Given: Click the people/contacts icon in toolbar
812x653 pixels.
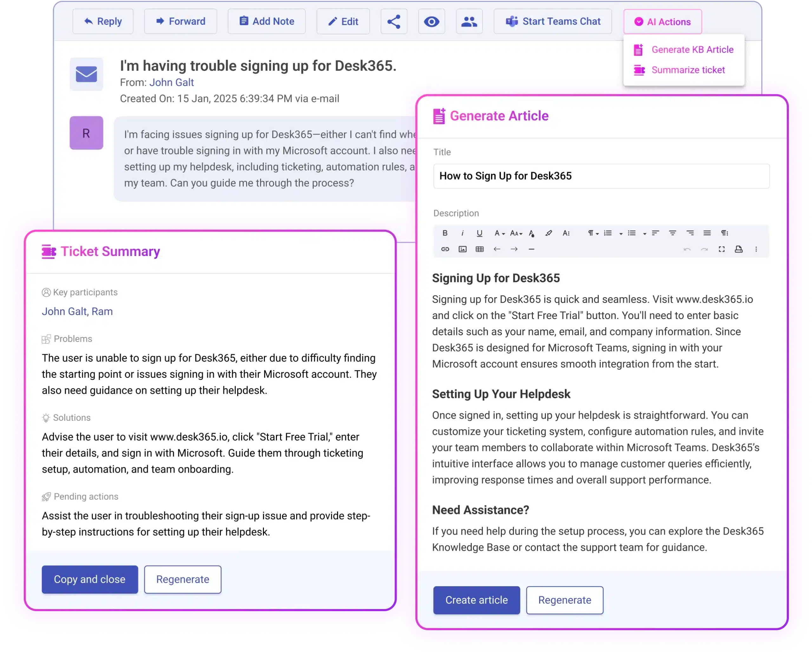Looking at the screenshot, I should (469, 22).
